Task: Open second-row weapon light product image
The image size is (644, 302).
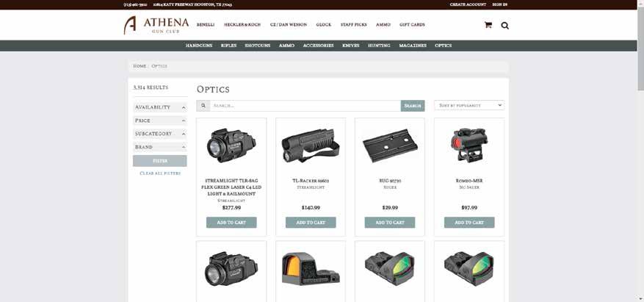Action: [231, 269]
